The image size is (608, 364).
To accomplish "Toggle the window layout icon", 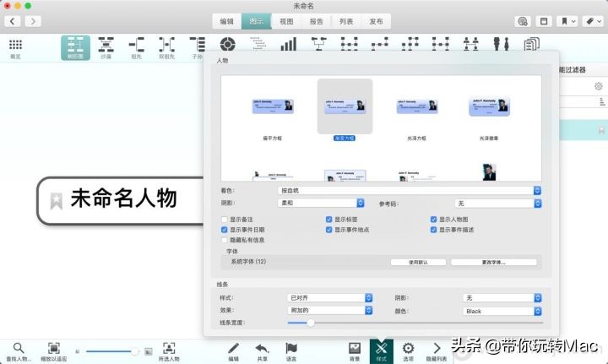I will tap(544, 21).
